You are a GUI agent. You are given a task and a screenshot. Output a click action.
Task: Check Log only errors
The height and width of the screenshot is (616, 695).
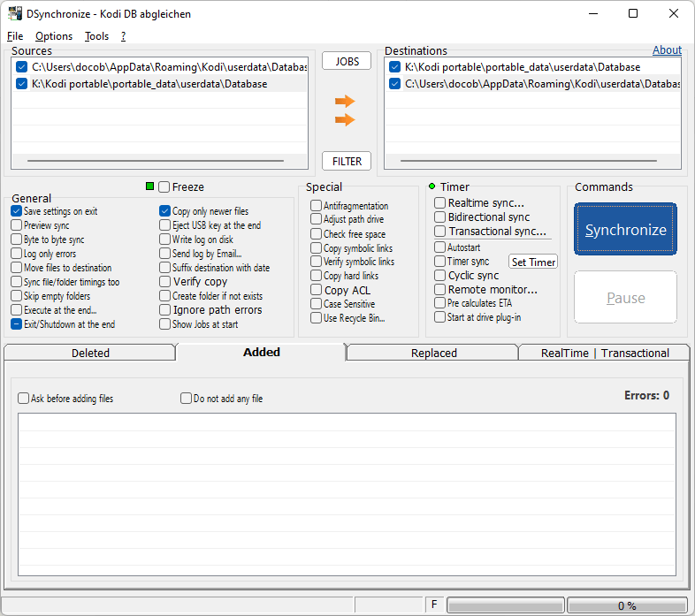[17, 254]
